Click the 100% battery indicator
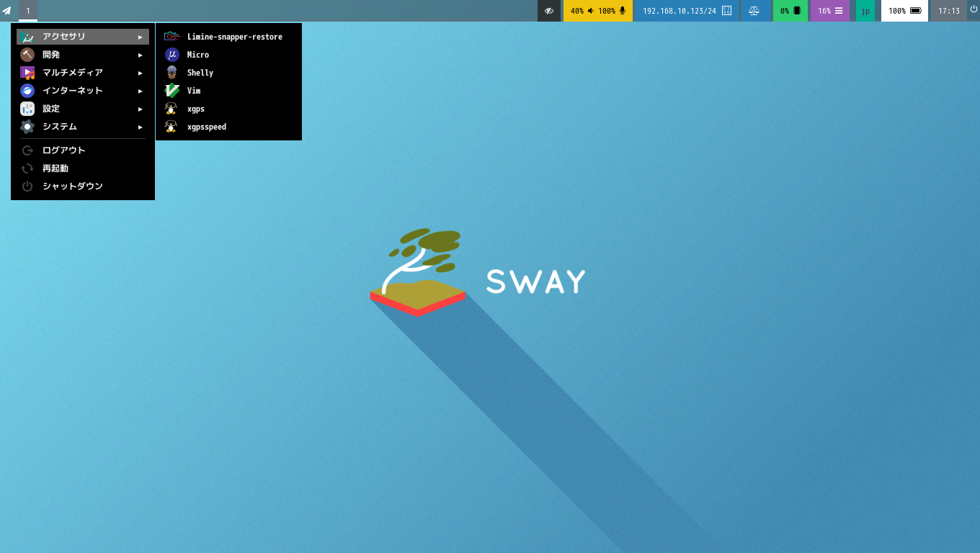Viewport: 980px width, 553px height. [904, 11]
